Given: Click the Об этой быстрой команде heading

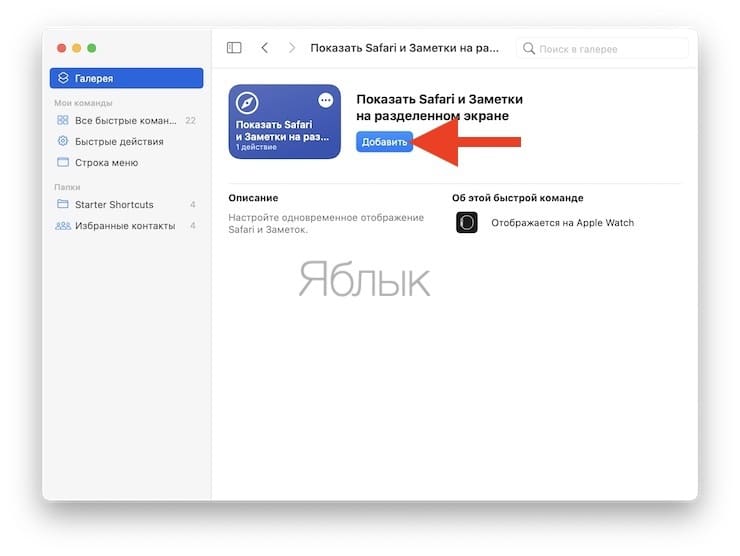Looking at the screenshot, I should point(518,198).
